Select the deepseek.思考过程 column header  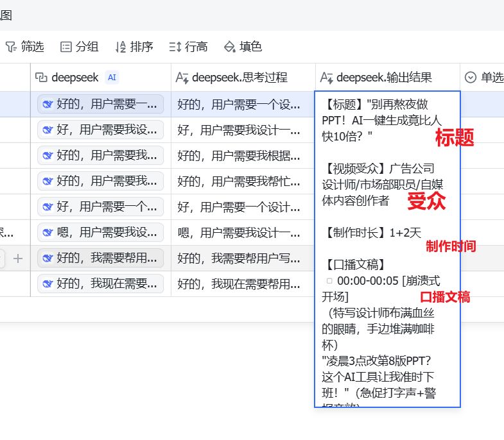tap(243, 78)
